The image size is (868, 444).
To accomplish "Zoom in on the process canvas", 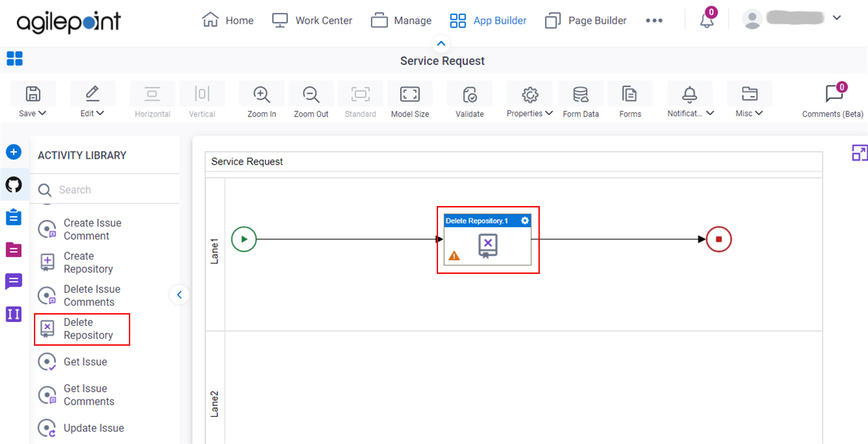I will 262,94.
